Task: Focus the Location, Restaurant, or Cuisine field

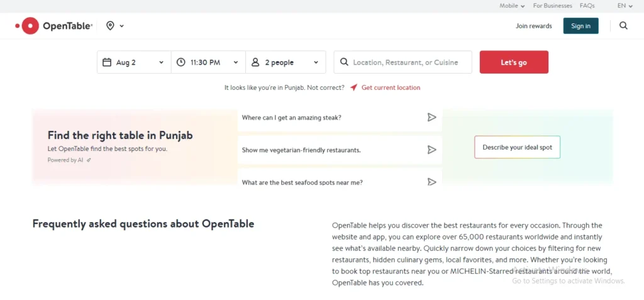Action: [403, 62]
